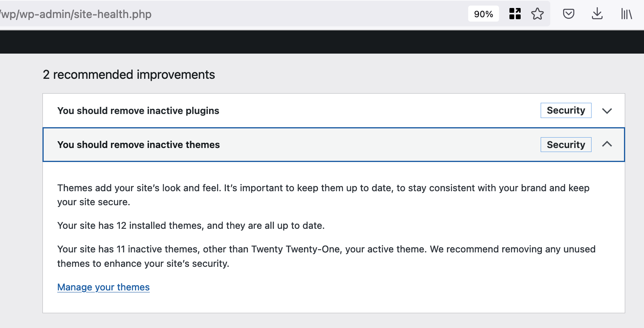Viewport: 644px width, 328px height.
Task: Open the Library bookmarks and history icon
Action: point(626,14)
